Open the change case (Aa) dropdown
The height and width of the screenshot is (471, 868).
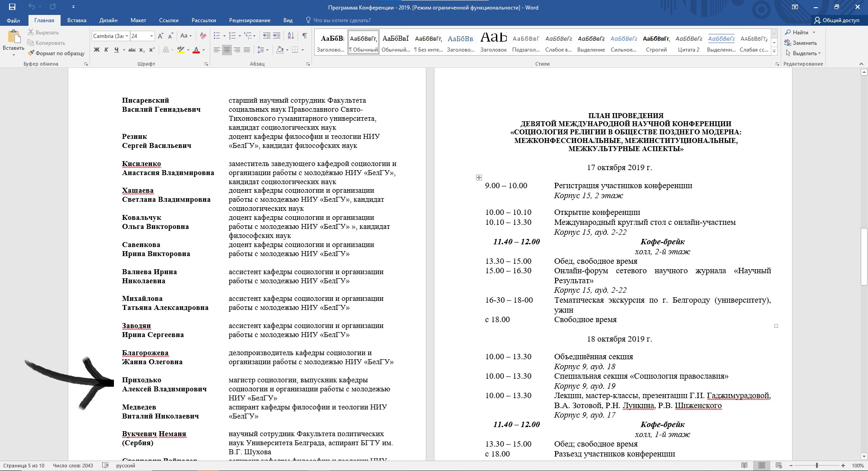[186, 36]
